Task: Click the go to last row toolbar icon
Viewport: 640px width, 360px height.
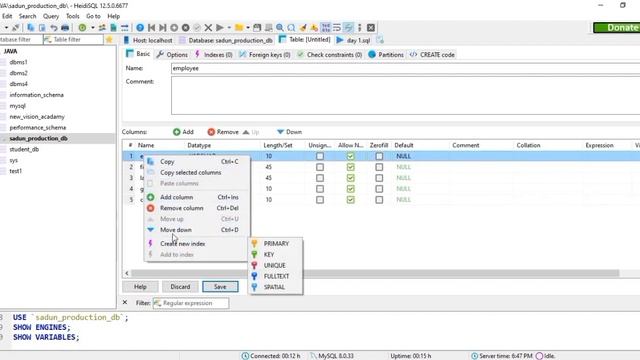Action: pos(162,28)
